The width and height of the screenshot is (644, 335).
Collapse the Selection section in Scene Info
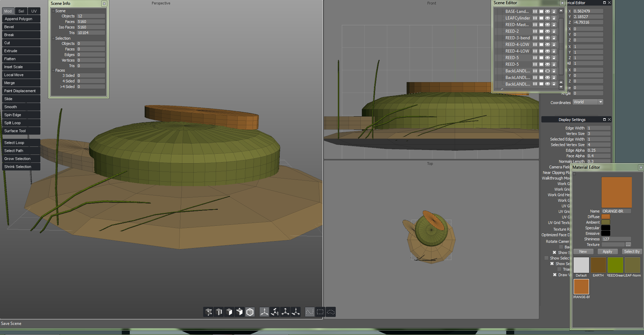tap(53, 38)
